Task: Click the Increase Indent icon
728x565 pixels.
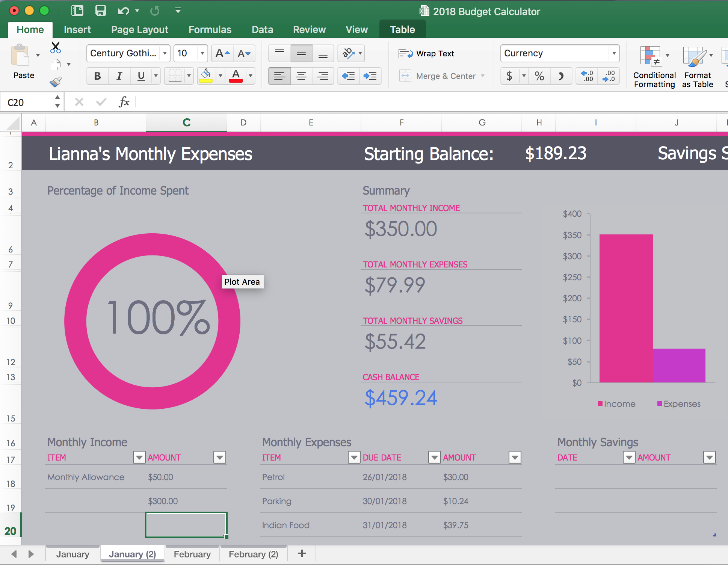Action: [370, 76]
